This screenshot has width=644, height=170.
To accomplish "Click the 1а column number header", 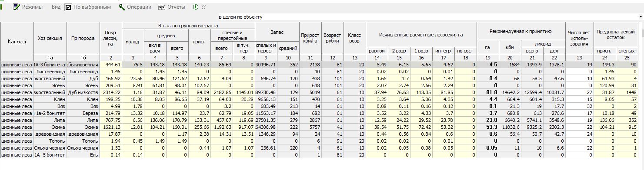I will click(50, 58).
